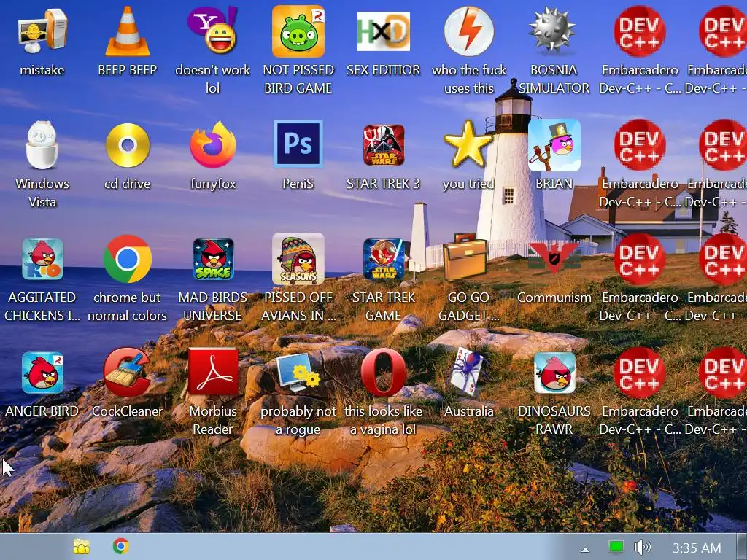Click the 'CockCleaner' label text
This screenshot has height=560, width=747.
click(x=127, y=411)
